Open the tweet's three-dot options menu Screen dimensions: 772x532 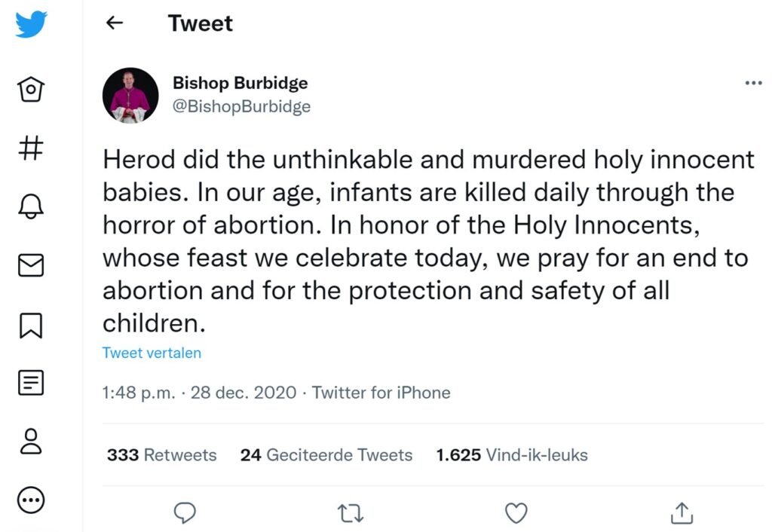(x=753, y=84)
